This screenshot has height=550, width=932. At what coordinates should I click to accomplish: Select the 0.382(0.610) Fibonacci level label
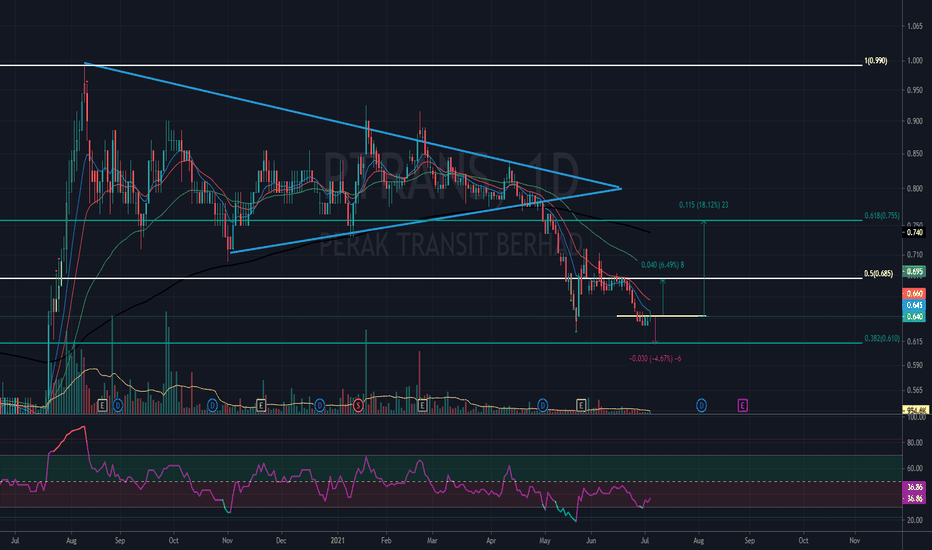click(x=882, y=338)
